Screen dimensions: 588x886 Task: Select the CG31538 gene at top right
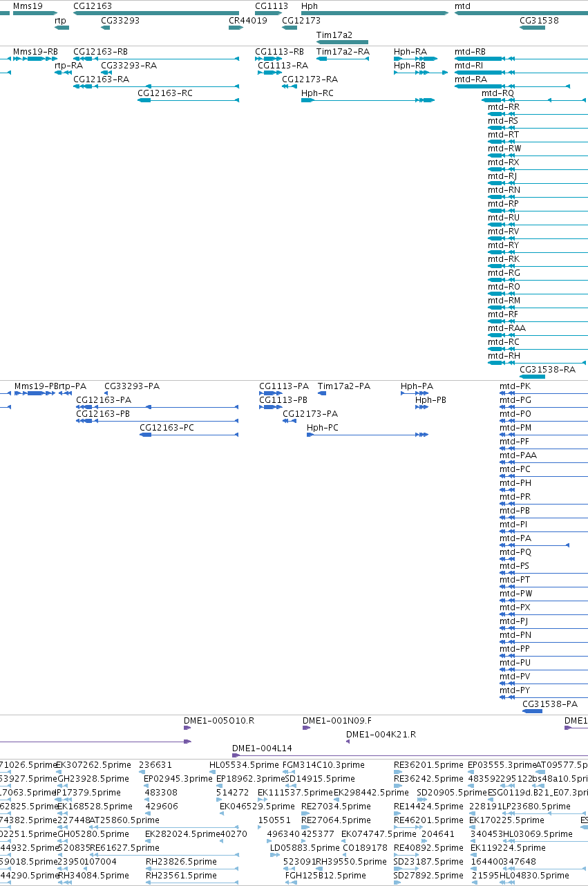click(x=532, y=28)
